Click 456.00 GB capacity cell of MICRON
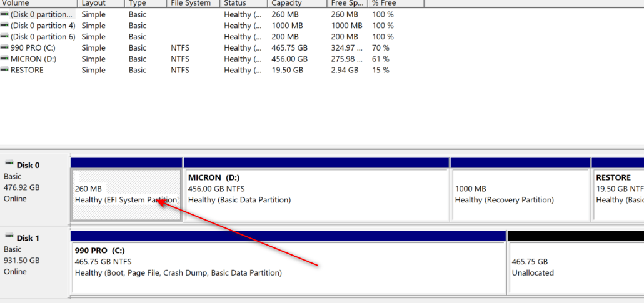 tap(289, 59)
